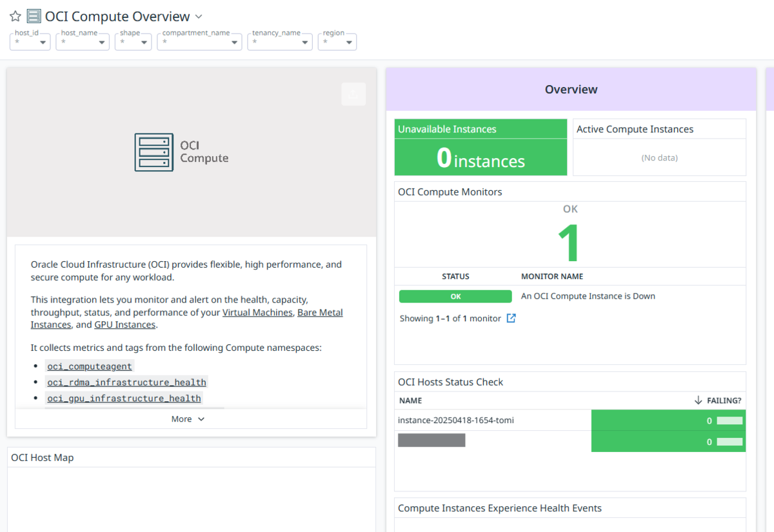Star the OCI Compute Overview dashboard
The image size is (774, 532).
click(15, 16)
